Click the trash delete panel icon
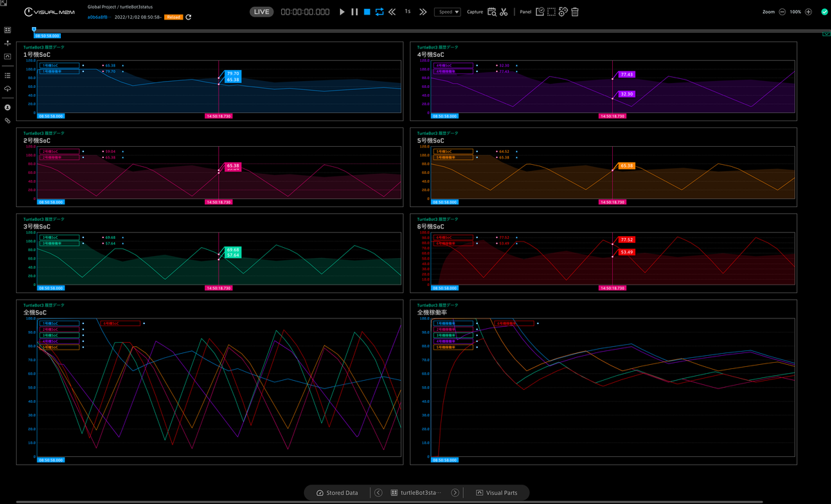 pos(575,12)
